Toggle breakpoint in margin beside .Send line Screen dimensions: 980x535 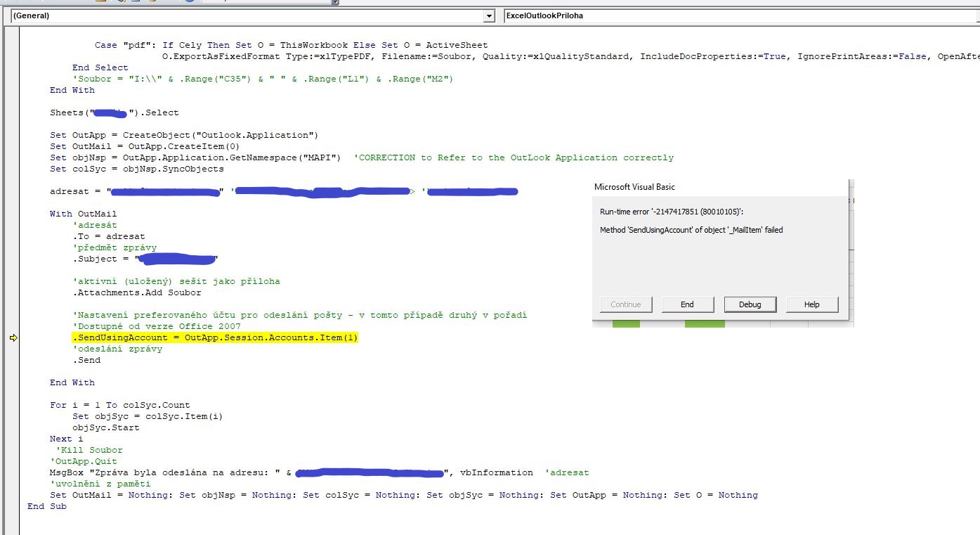(x=13, y=361)
